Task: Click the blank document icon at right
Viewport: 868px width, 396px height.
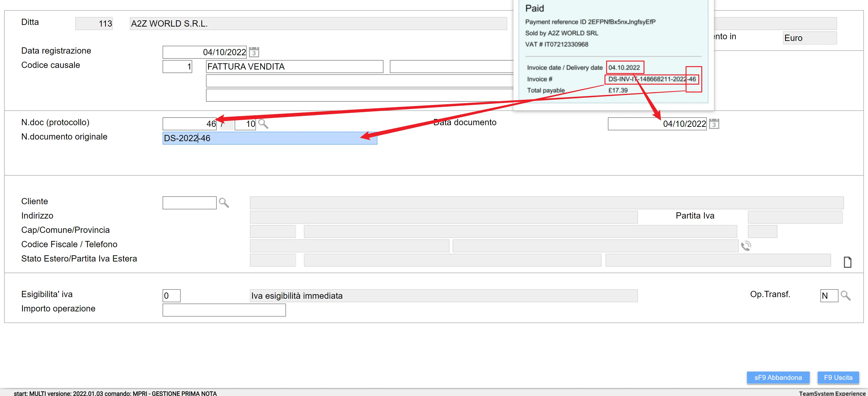Action: (847, 262)
